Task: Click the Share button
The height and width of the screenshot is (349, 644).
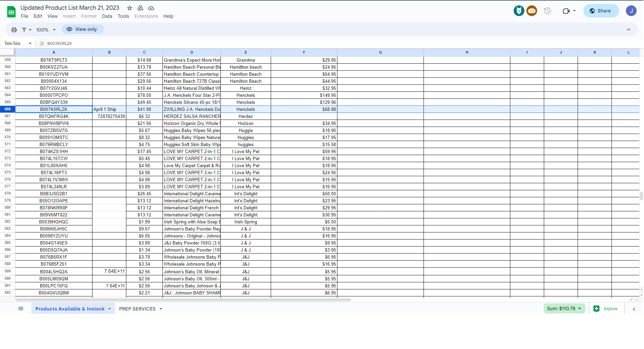Action: (x=601, y=11)
